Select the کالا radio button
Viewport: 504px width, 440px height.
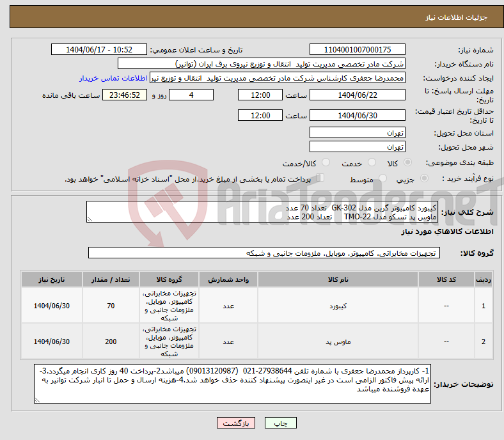tap(407, 162)
